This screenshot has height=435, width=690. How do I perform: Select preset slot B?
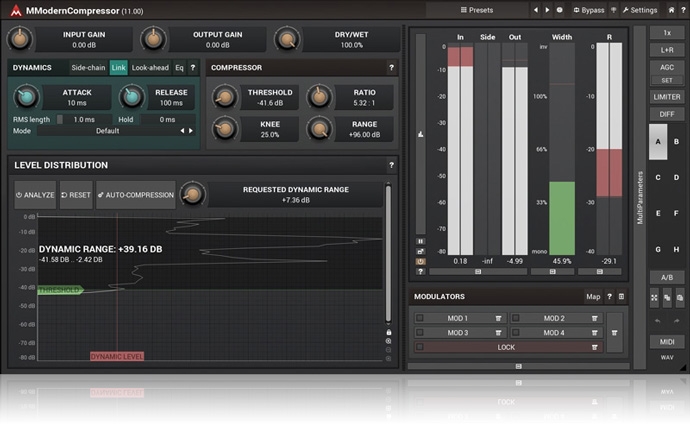click(x=676, y=142)
